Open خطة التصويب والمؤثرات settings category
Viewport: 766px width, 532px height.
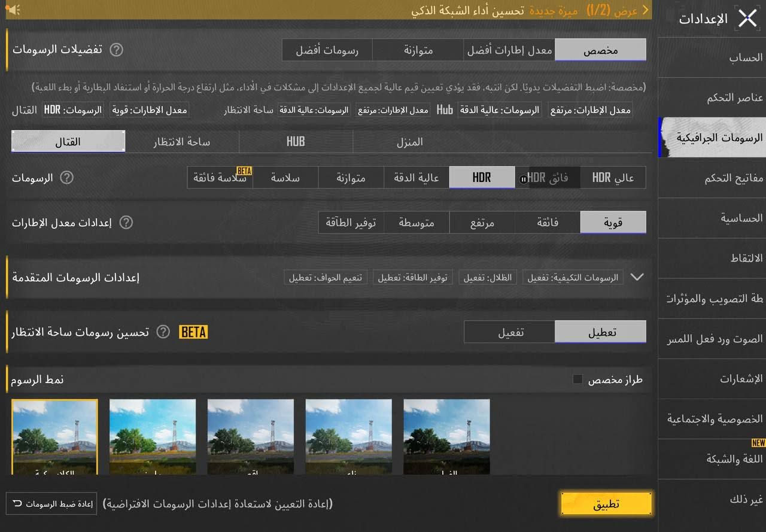(712, 298)
